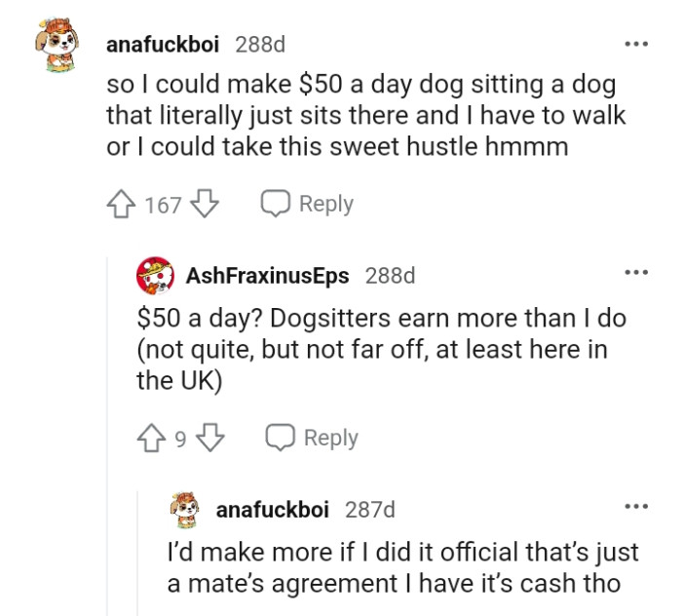682x616 pixels.
Task: Click the speech bubble icon under AshFraxinusEps's comment
Action: pyautogui.click(x=281, y=439)
